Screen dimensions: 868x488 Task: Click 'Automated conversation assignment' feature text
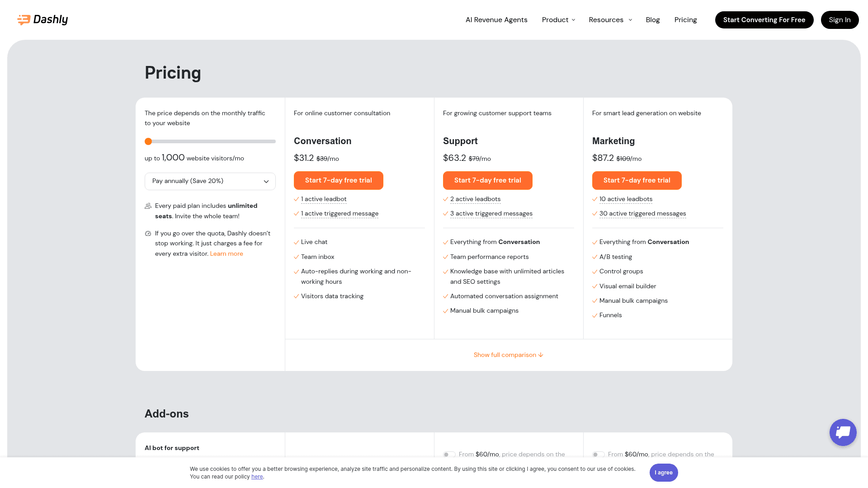[504, 296]
